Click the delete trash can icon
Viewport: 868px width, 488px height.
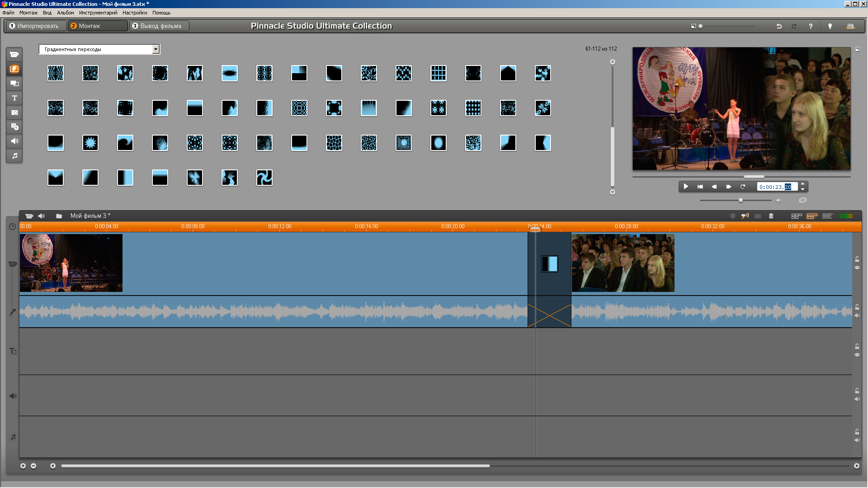(771, 216)
